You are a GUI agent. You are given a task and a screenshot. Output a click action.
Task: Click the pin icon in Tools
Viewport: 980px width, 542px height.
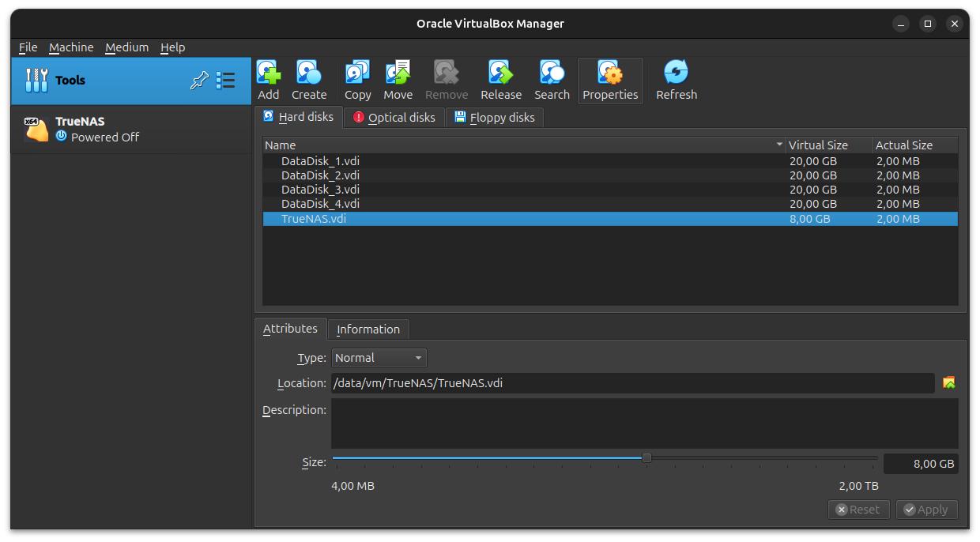click(199, 80)
